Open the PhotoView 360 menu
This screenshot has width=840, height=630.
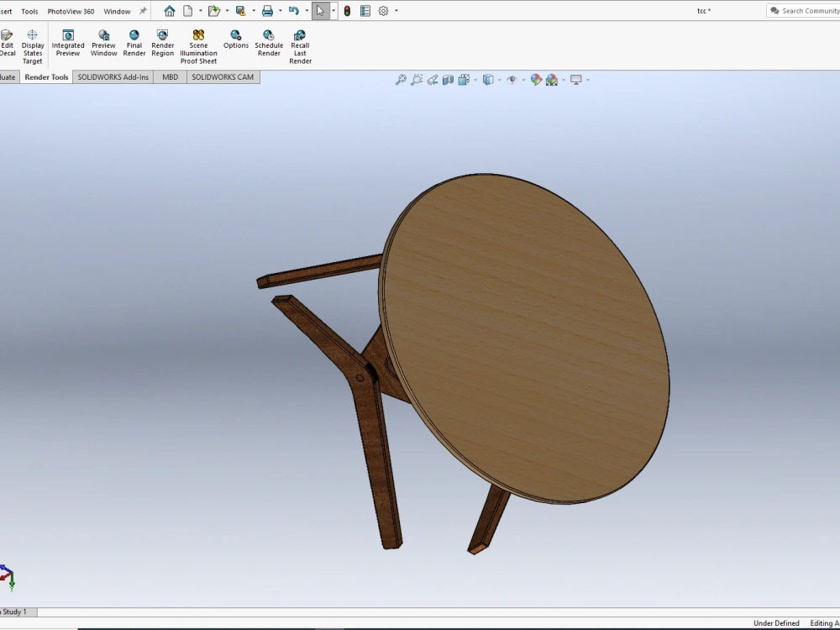[71, 11]
